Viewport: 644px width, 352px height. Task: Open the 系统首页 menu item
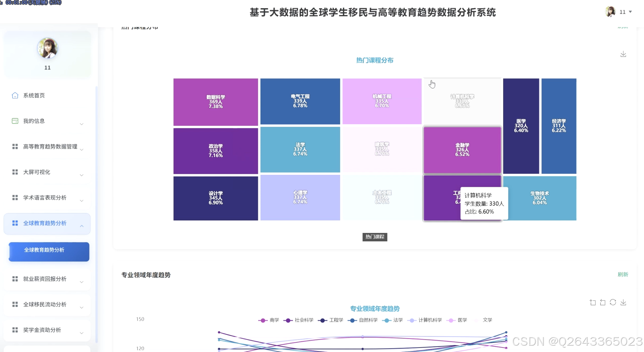coord(47,95)
